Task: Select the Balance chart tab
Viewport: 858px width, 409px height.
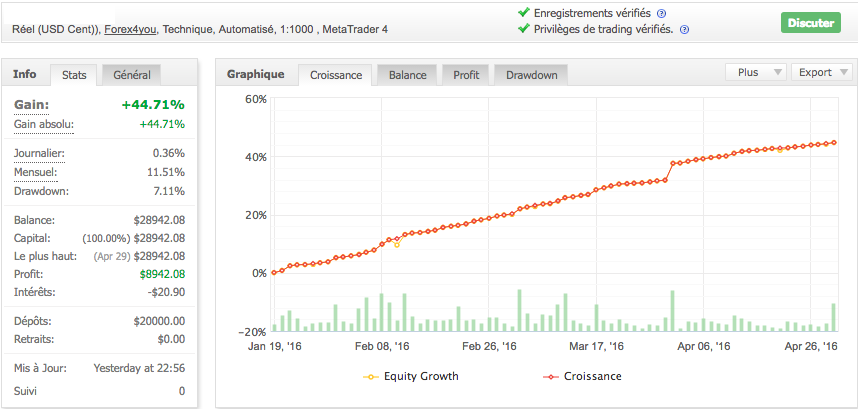Action: pos(407,75)
